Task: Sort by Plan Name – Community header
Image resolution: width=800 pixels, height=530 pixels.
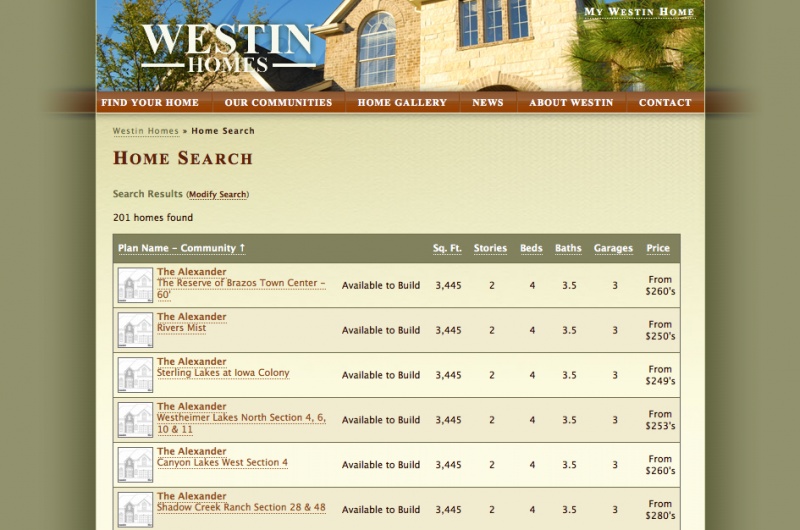Action: point(182,248)
